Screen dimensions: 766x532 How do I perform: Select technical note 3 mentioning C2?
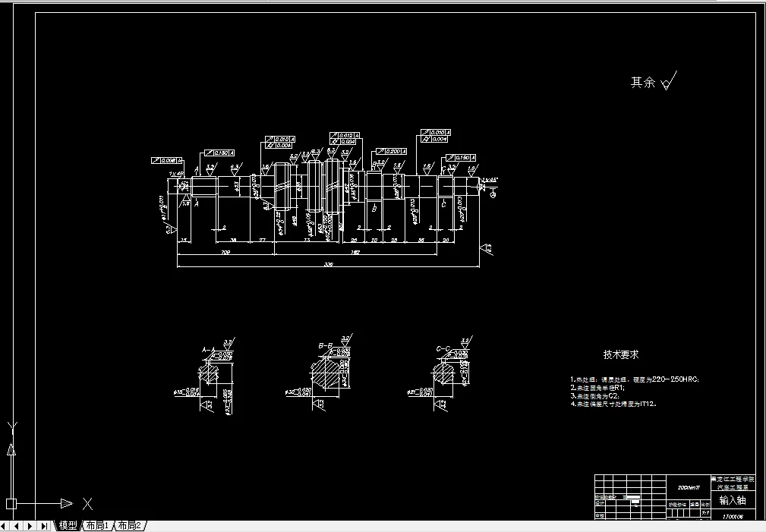point(595,395)
